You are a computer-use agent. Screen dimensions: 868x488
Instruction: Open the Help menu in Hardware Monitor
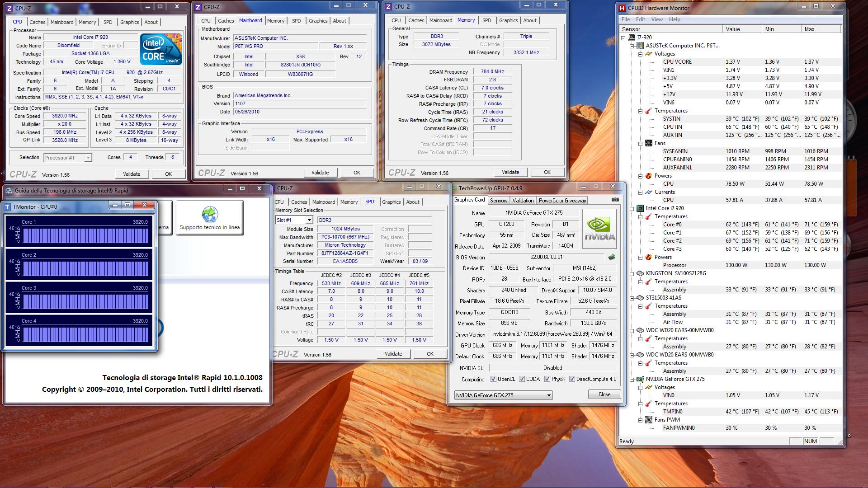point(675,19)
